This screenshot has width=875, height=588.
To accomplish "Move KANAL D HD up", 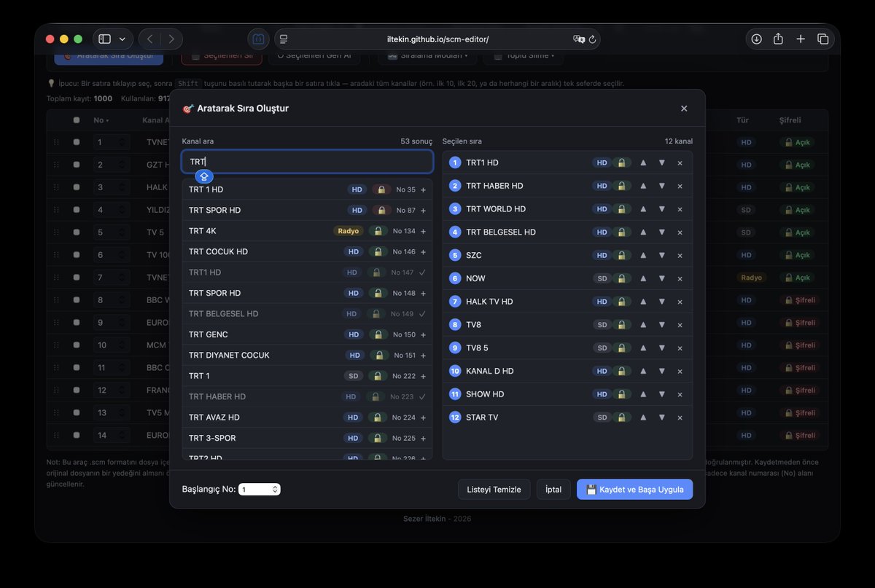I will tap(643, 371).
